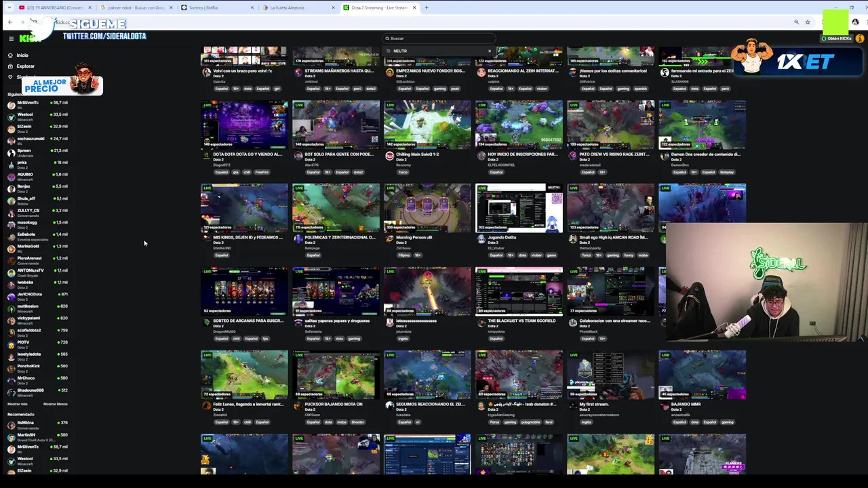
Task: Open vickypalami channel in the sidebar
Action: (37, 319)
